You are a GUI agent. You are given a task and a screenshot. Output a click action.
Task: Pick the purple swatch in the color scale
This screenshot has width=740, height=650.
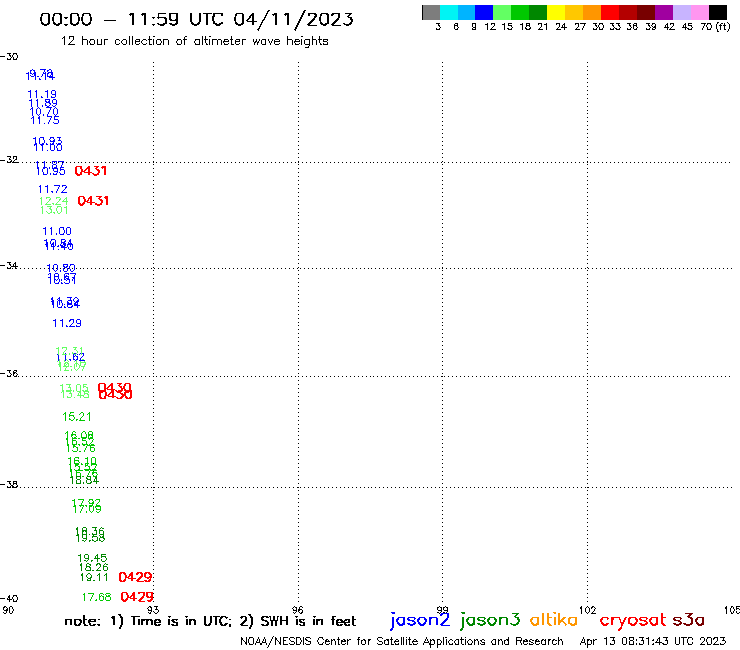(x=664, y=12)
